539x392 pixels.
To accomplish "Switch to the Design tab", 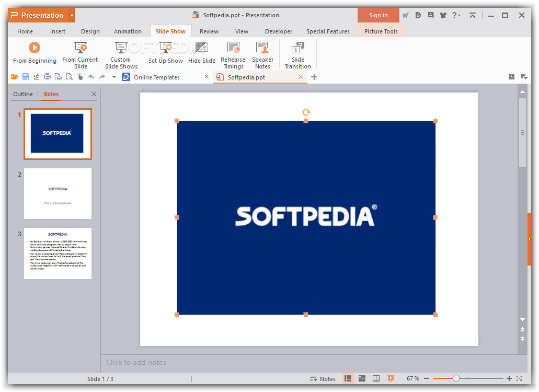I will pos(90,31).
